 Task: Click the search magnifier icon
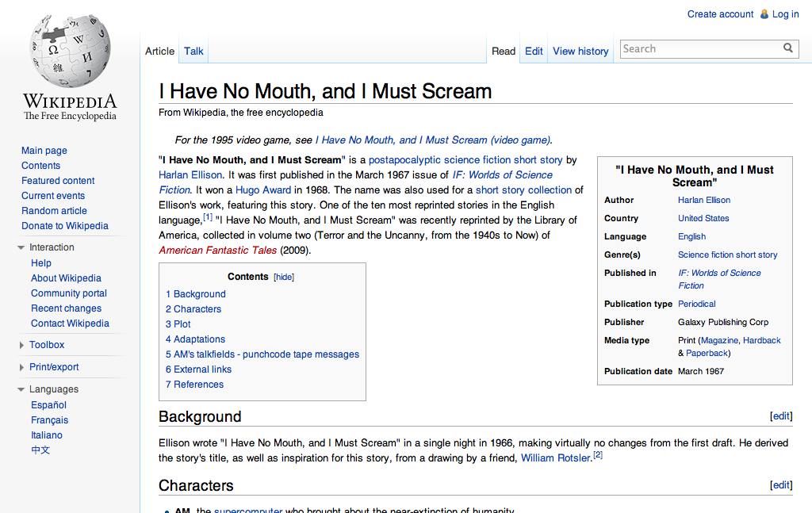click(788, 48)
